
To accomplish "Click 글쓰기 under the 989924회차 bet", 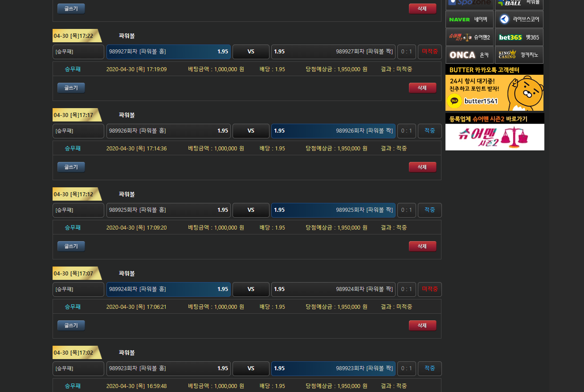I will [71, 326].
